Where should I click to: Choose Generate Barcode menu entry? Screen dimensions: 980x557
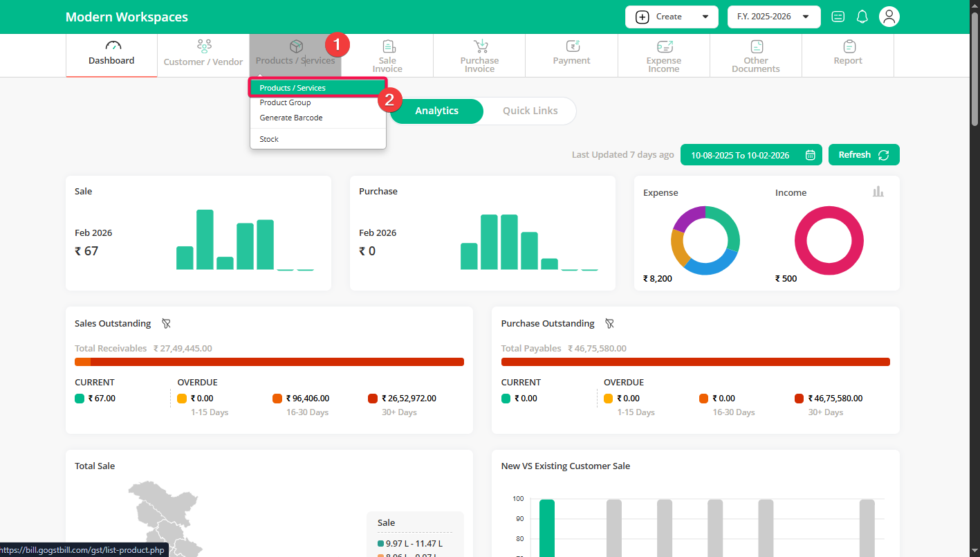(x=291, y=118)
